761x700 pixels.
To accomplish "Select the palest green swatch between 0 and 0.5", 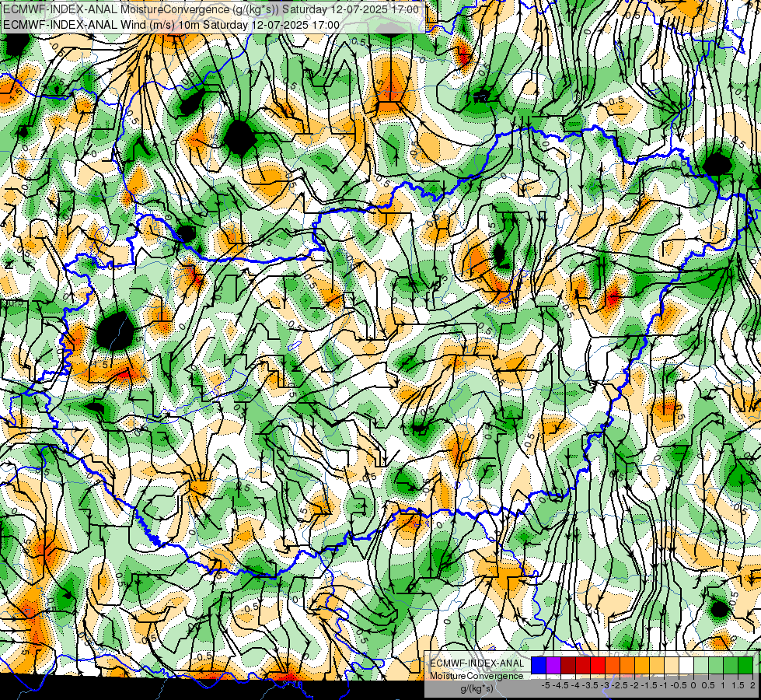I will click(x=701, y=665).
